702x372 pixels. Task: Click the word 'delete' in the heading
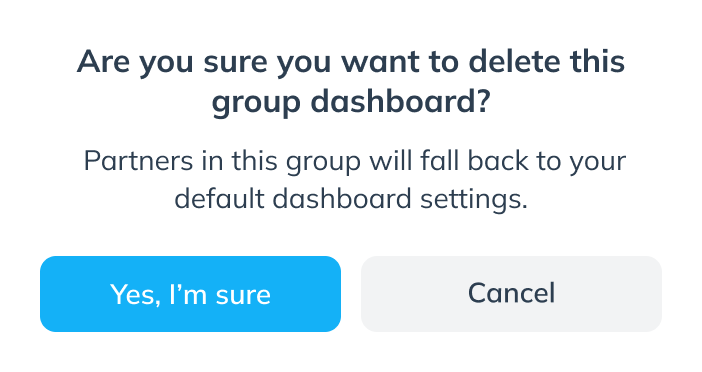514,62
